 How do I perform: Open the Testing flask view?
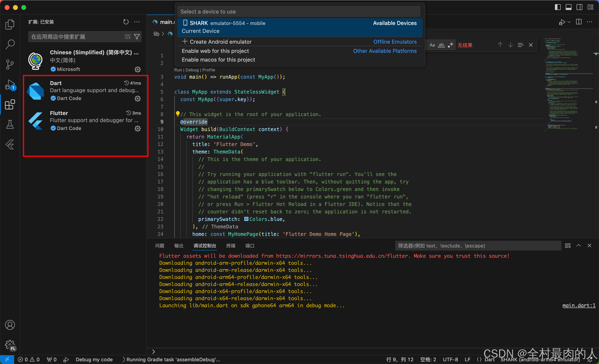[x=10, y=125]
